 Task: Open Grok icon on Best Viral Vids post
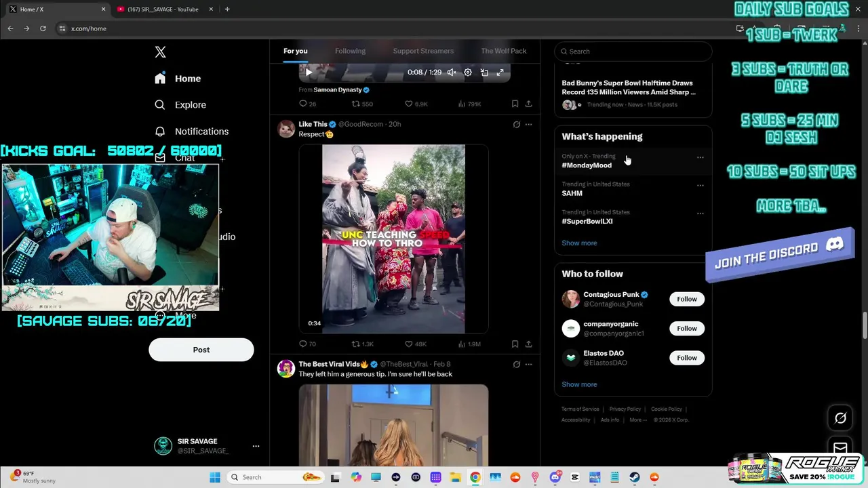click(516, 365)
